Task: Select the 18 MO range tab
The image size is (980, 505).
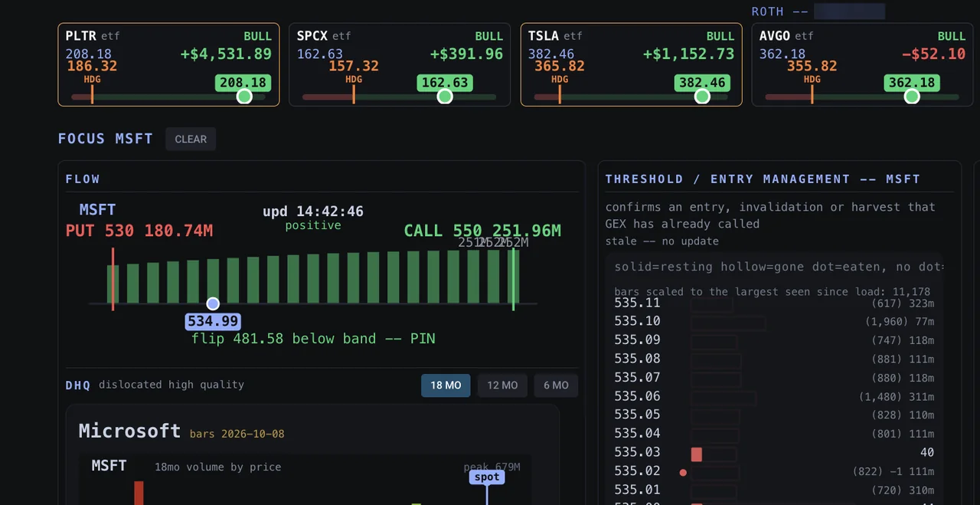Action: 446,385
